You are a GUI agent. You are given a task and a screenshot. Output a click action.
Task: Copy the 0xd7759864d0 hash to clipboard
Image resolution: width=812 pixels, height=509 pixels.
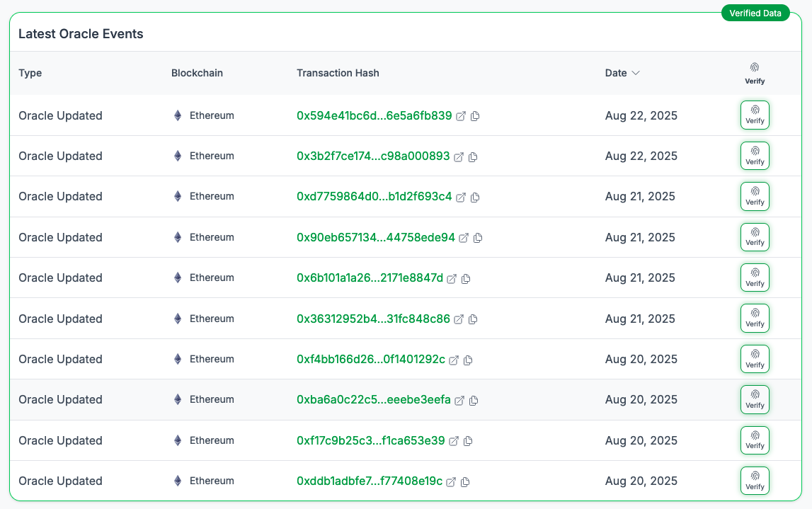(x=475, y=198)
